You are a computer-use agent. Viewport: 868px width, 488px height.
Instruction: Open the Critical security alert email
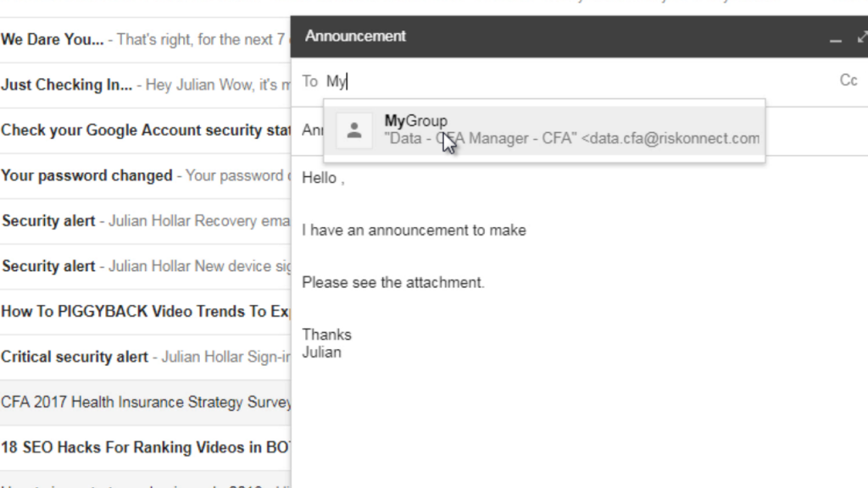point(145,358)
